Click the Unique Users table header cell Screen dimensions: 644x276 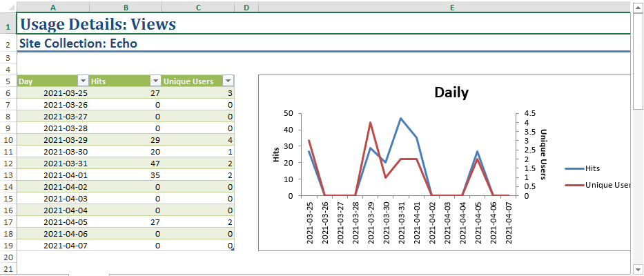click(198, 81)
